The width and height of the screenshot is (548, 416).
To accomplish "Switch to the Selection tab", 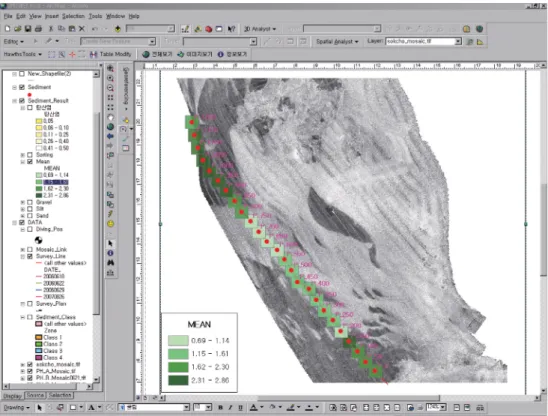I will 60,395.
